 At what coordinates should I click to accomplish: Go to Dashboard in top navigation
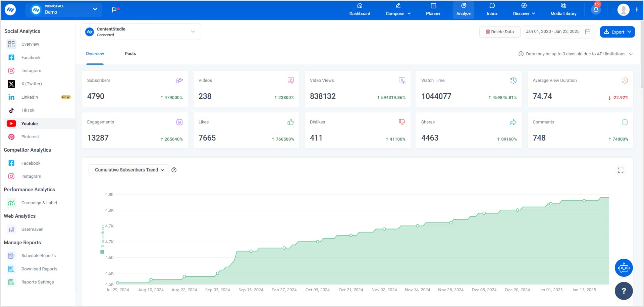[x=360, y=10]
